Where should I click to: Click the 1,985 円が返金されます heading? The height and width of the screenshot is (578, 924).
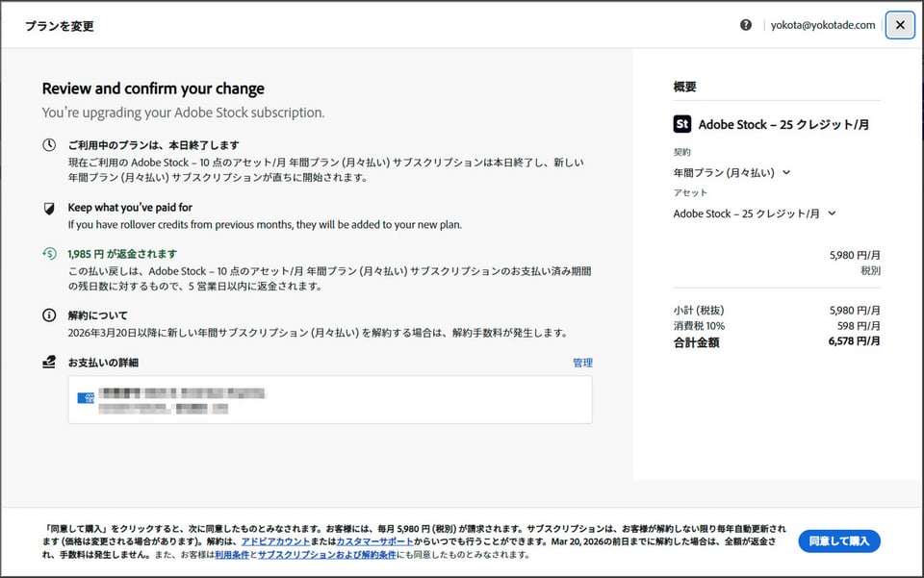point(122,254)
